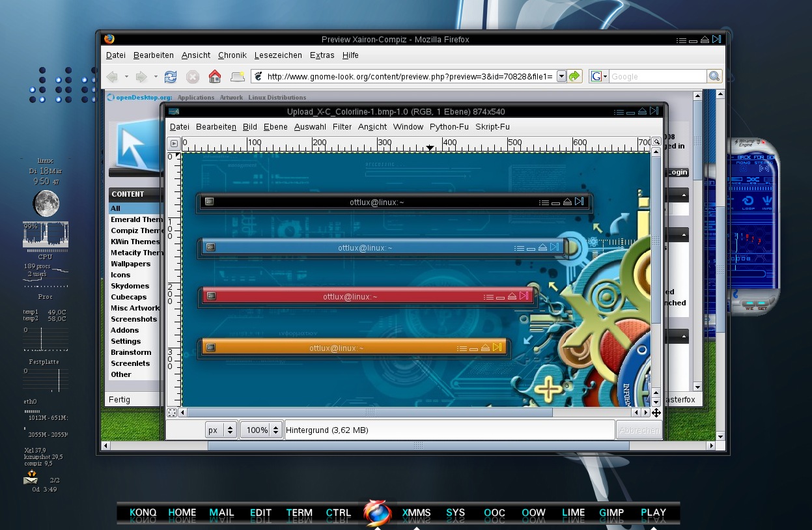Launch OOC from the dock
The image size is (812, 530).
tap(494, 512)
